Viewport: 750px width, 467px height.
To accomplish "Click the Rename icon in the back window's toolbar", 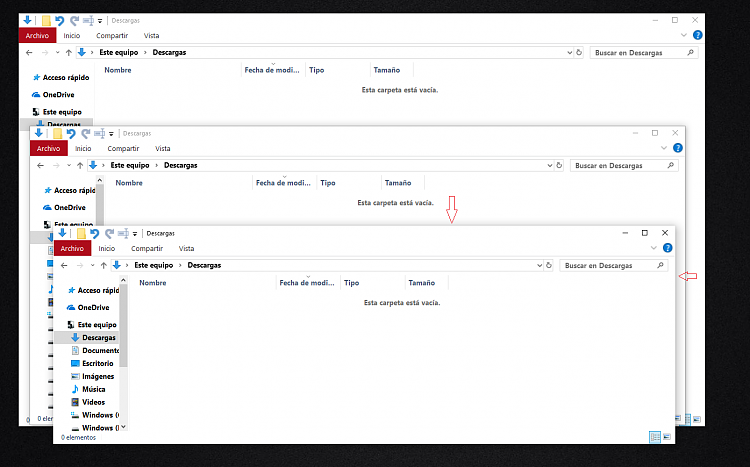I will click(x=88, y=21).
